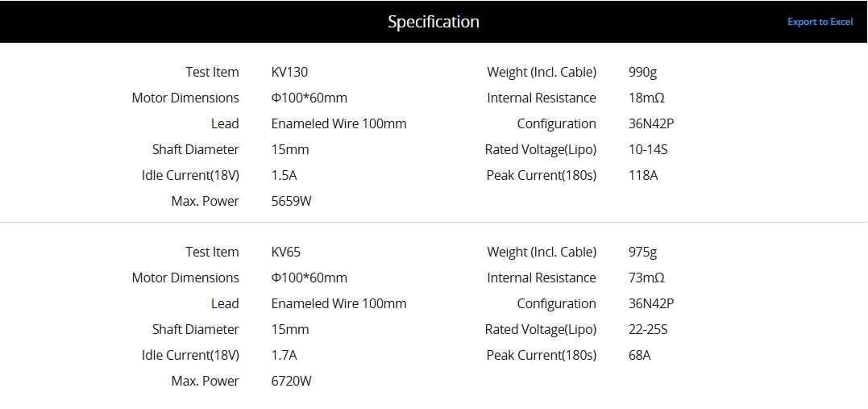This screenshot has height=409, width=868.
Task: Select the 1.5A idle current value
Action: 284,175
